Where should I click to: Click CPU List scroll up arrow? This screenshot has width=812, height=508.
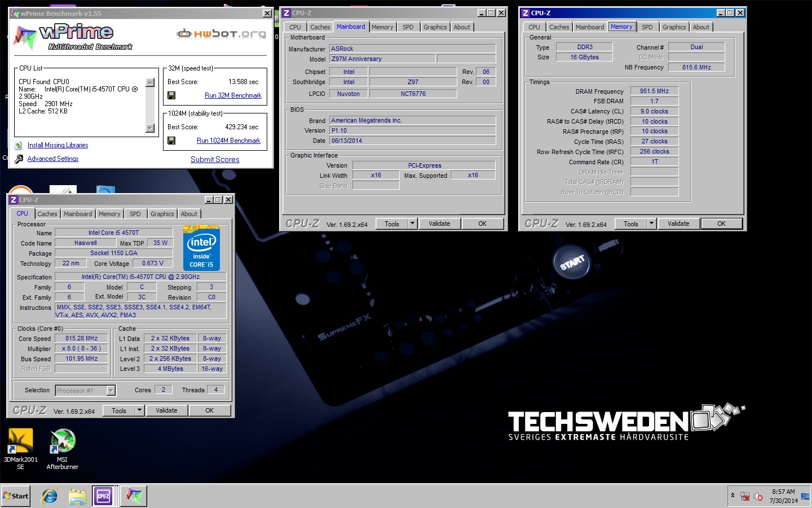[x=150, y=82]
